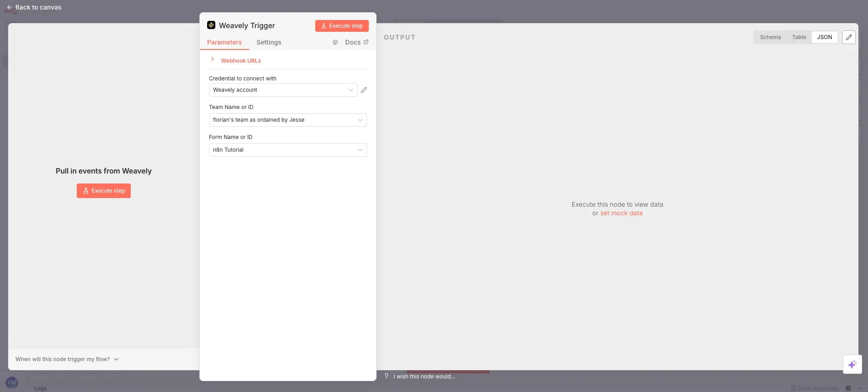Execute step from the node header
This screenshot has height=392, width=868.
click(x=342, y=26)
